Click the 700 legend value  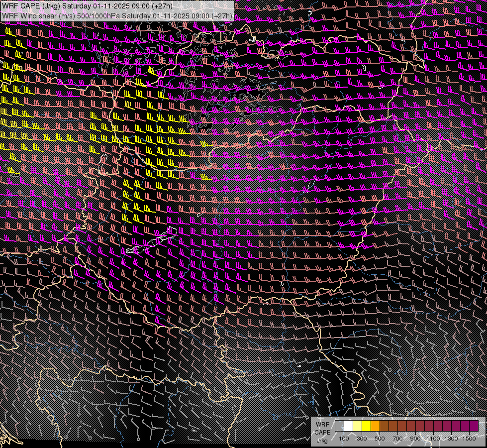397,439
